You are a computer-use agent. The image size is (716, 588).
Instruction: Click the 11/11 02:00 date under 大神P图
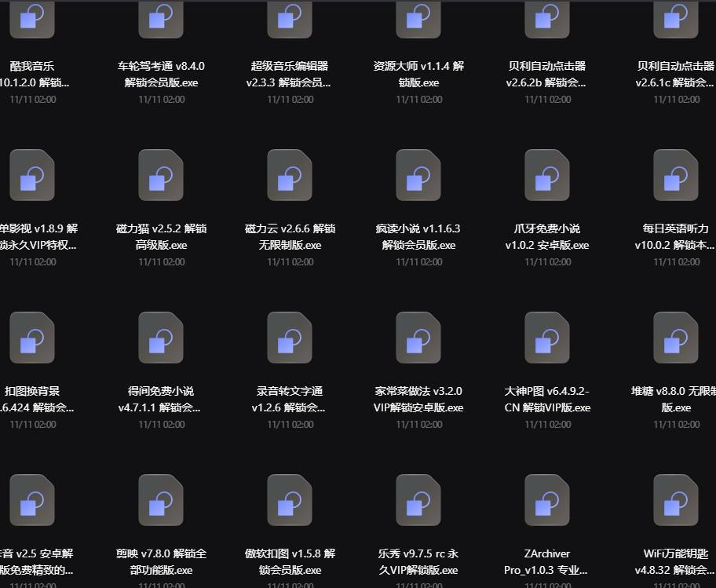coord(548,425)
